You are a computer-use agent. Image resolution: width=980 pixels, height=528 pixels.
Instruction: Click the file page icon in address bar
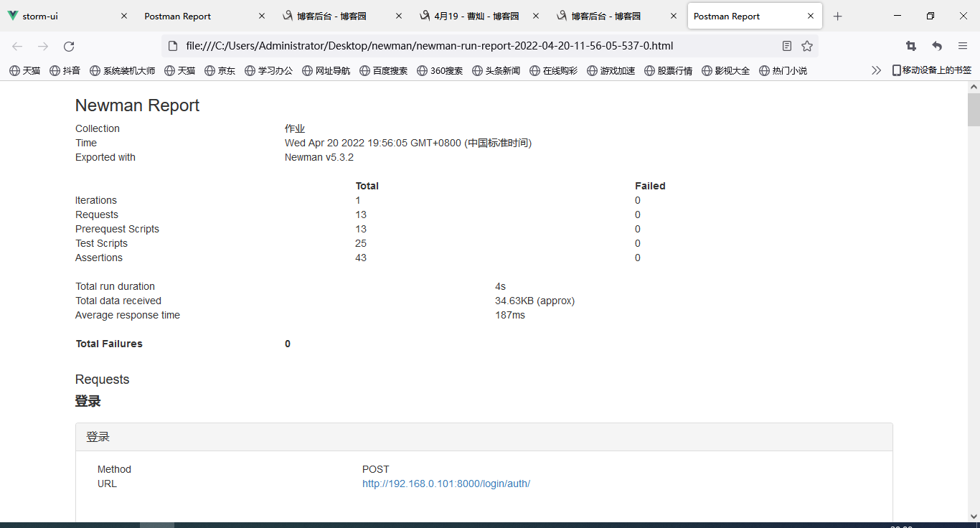[x=173, y=46]
